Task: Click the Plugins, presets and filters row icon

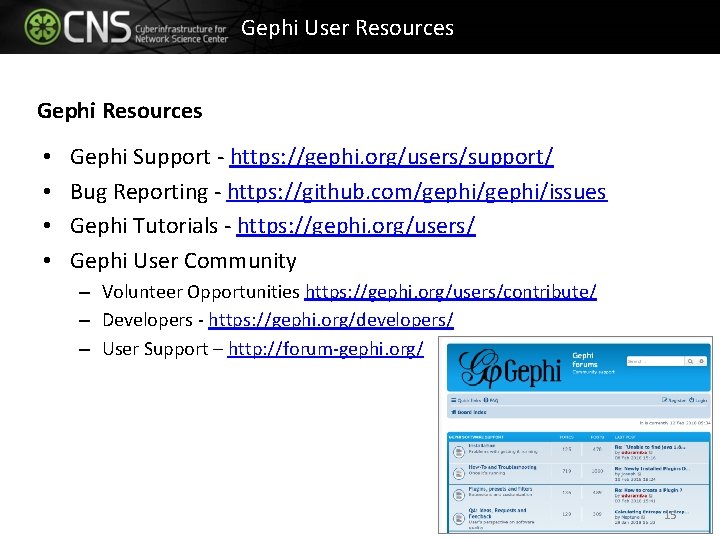Action: [x=458, y=495]
